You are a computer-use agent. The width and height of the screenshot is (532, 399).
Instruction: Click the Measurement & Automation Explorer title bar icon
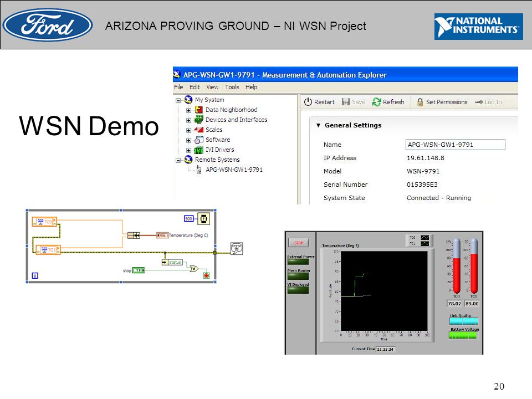(177, 74)
